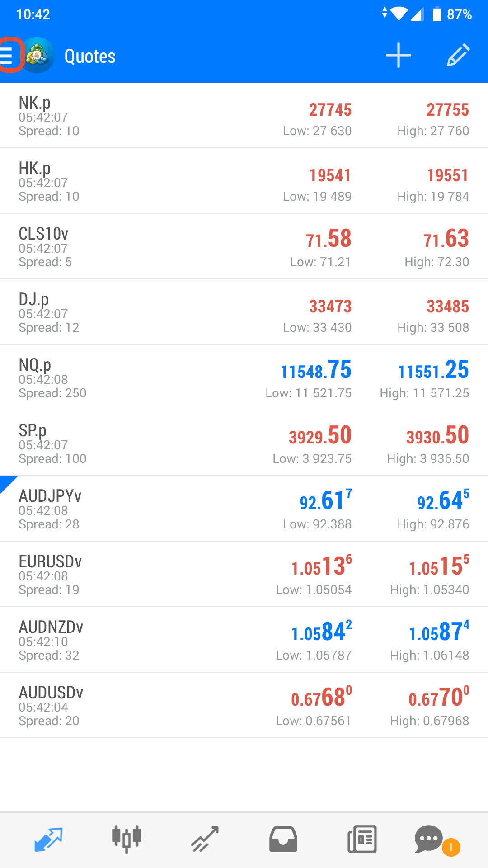The image size is (488, 868).
Task: Open the CLS10v symbol entry
Action: pyautogui.click(x=244, y=246)
